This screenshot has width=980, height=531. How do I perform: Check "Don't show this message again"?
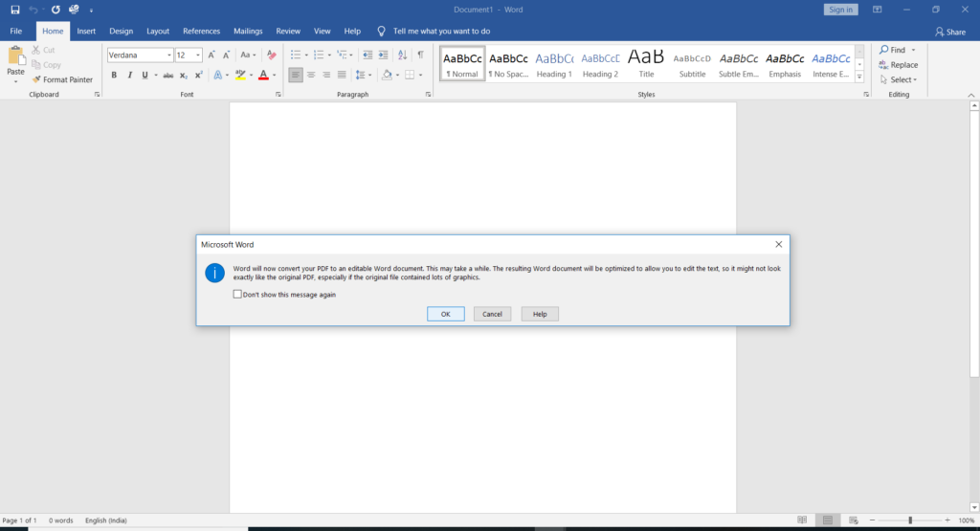point(238,295)
